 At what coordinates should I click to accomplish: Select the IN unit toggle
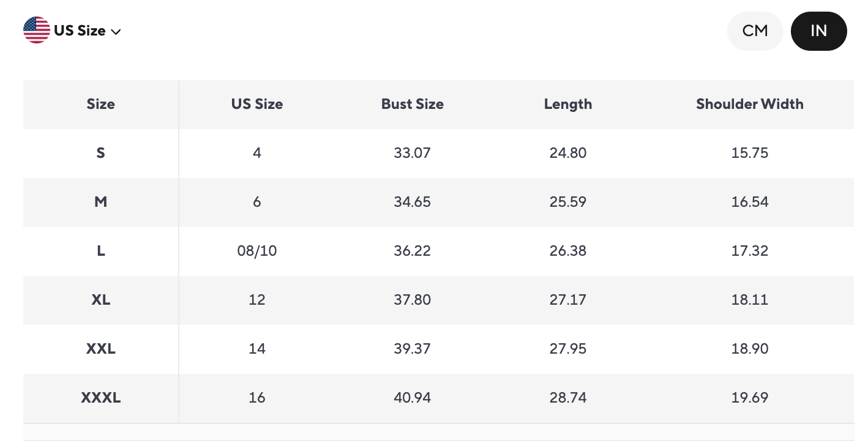click(x=818, y=31)
